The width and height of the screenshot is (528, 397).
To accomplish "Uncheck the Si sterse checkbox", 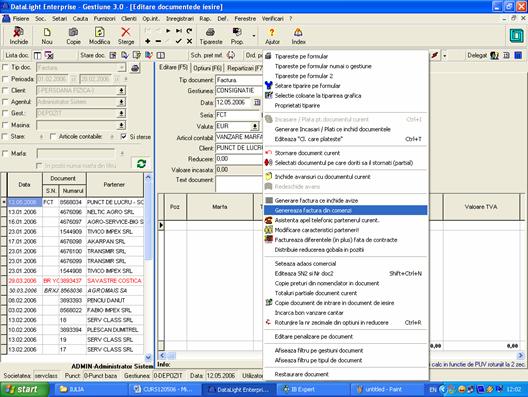I will tap(124, 137).
